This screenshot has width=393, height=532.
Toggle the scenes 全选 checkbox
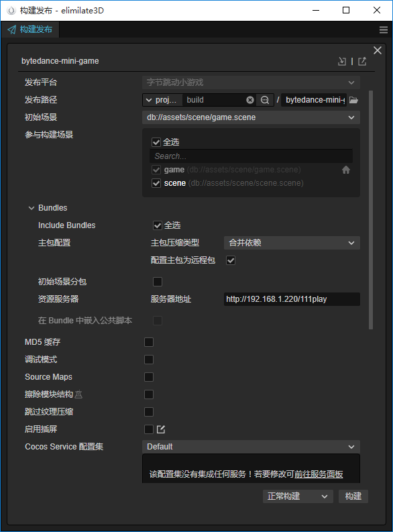click(x=156, y=142)
